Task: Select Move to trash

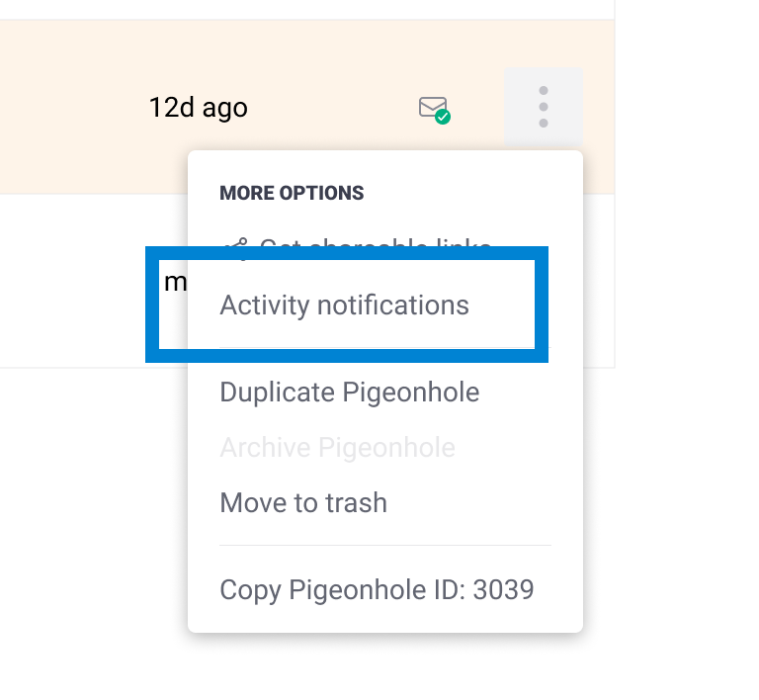Action: point(303,502)
